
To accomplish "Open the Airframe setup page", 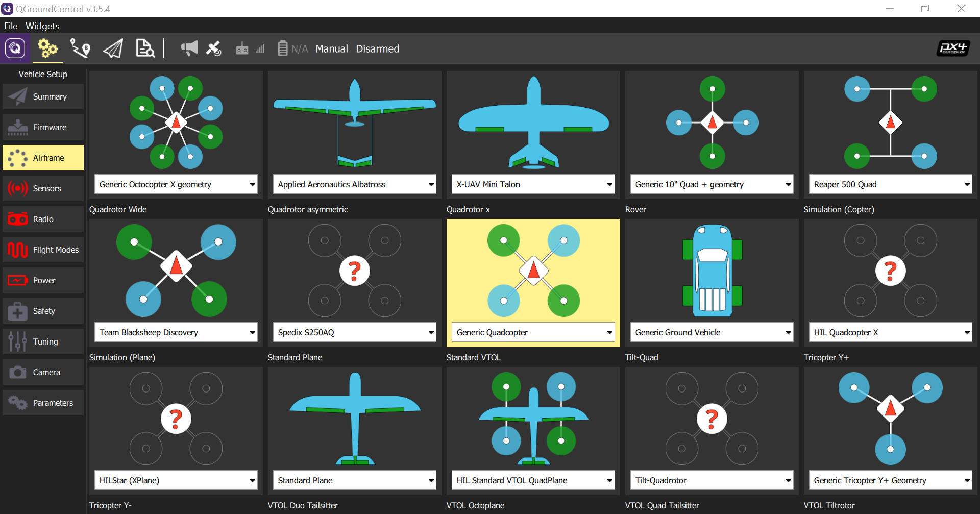I will [43, 158].
